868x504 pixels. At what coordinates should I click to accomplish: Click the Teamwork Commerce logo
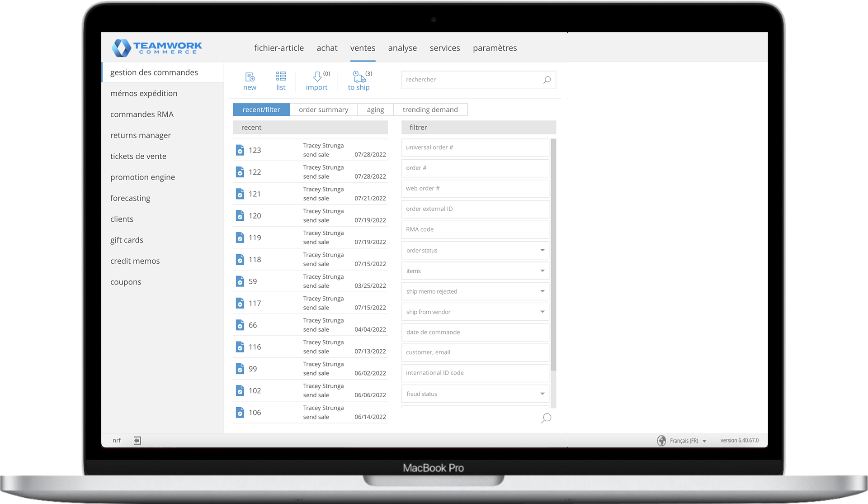157,48
